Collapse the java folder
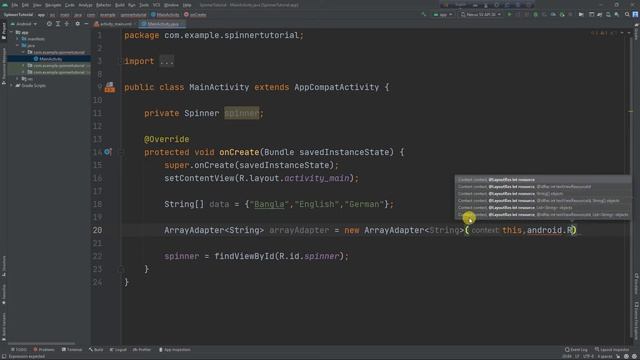 [x=18, y=45]
